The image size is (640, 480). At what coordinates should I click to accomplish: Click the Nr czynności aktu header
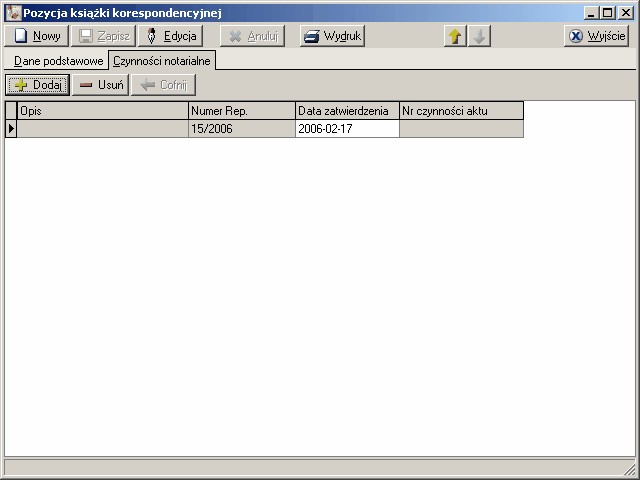coord(461,111)
